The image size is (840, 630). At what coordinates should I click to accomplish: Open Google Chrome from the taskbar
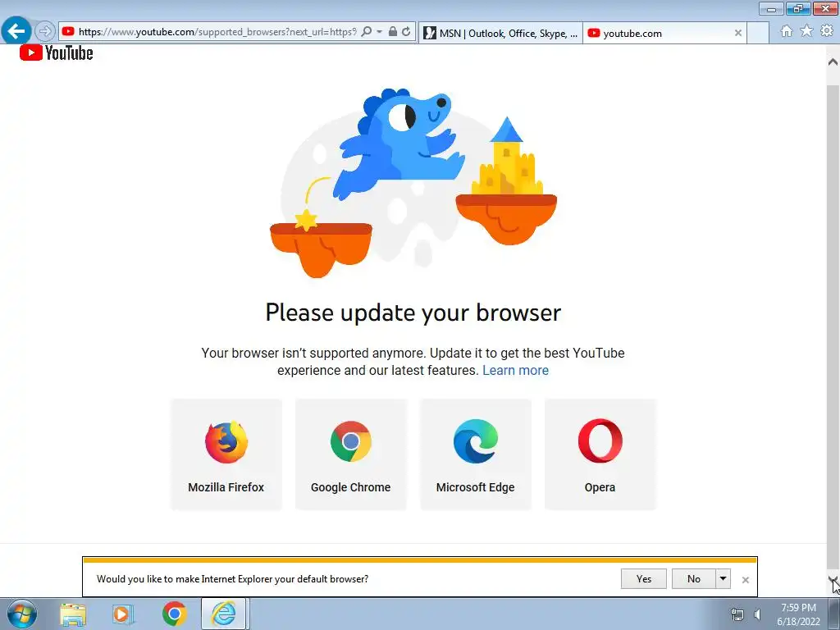(174, 614)
